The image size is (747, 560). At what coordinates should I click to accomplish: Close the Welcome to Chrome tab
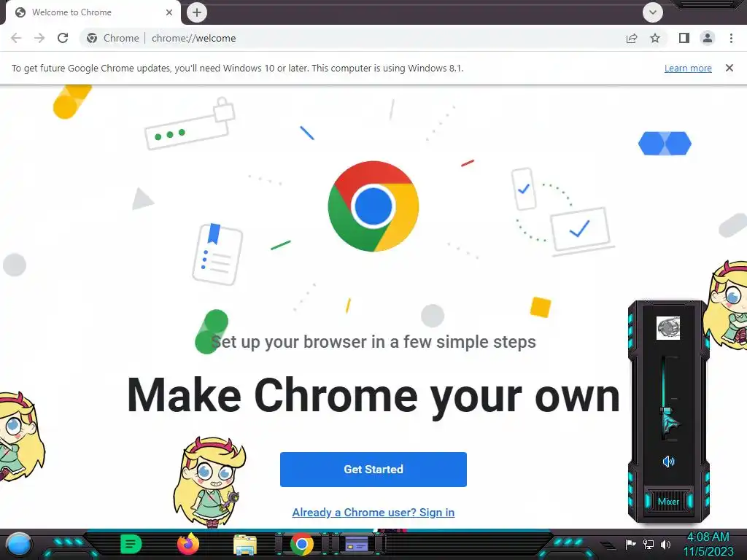tap(169, 12)
